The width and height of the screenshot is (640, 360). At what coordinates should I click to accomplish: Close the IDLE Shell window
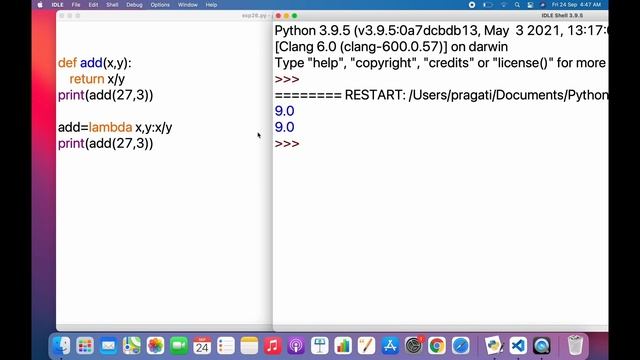[x=278, y=16]
